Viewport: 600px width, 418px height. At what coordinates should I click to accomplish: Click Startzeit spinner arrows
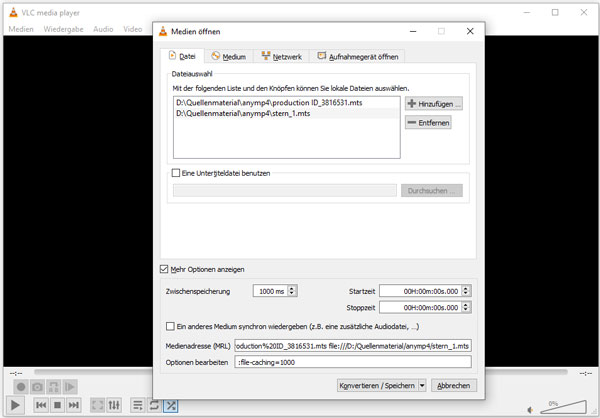pos(466,291)
